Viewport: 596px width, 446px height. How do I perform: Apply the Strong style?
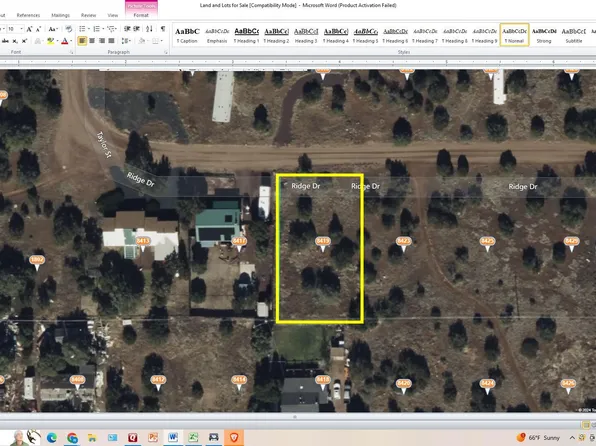[x=544, y=35]
